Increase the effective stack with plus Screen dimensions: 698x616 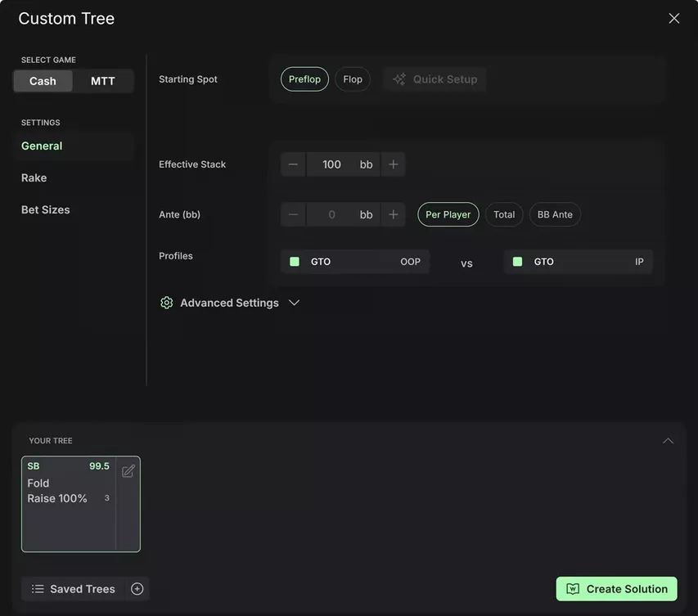click(393, 164)
